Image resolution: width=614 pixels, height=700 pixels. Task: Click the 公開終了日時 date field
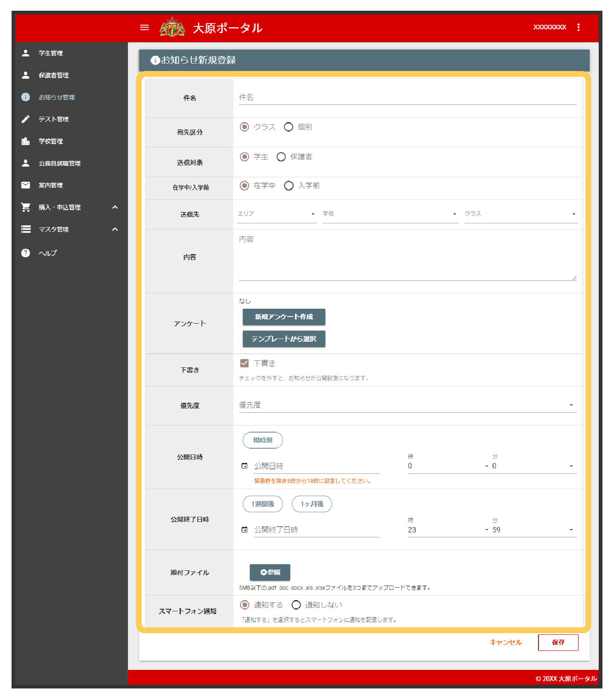(317, 530)
